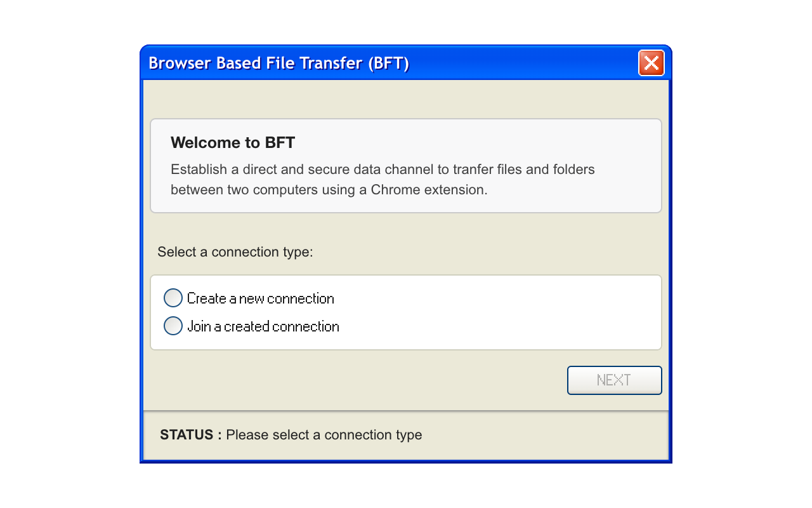Close the Browser Based File Transfer window
This screenshot has width=812, height=508.
coord(651,63)
